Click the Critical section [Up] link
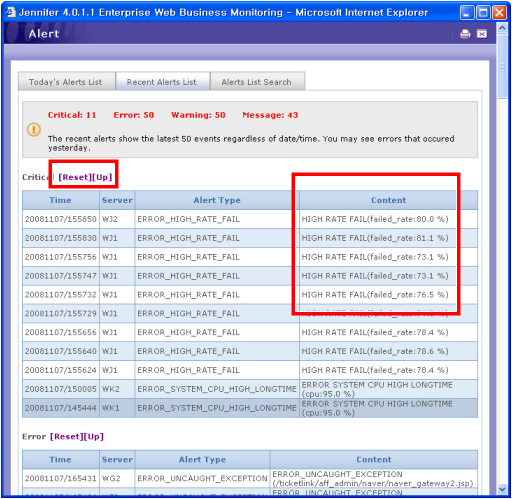The image size is (512, 499). (102, 177)
